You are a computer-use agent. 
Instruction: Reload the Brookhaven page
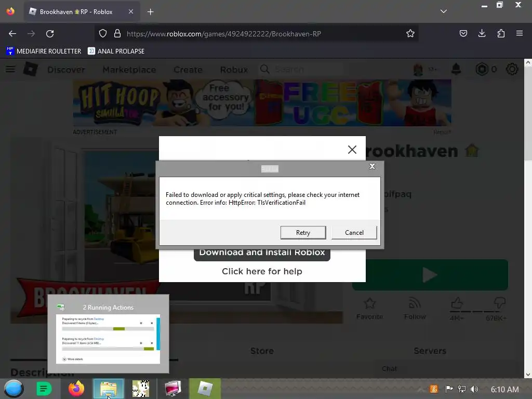(x=50, y=34)
